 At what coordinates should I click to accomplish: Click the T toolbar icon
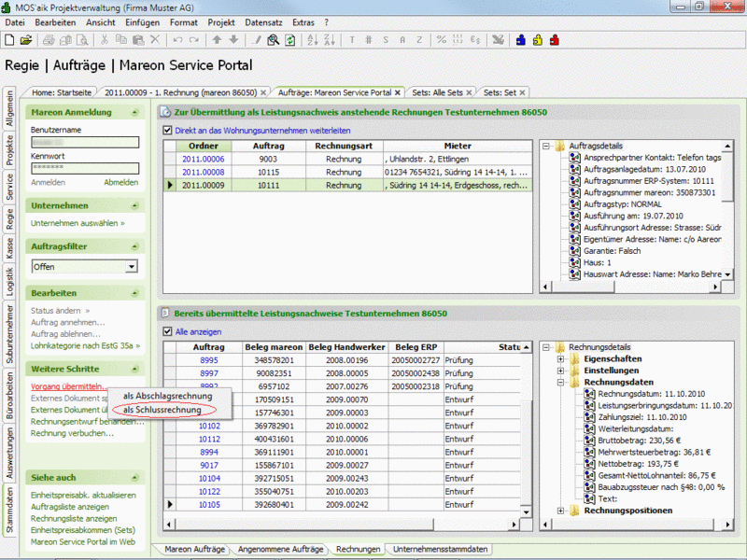tap(352, 40)
